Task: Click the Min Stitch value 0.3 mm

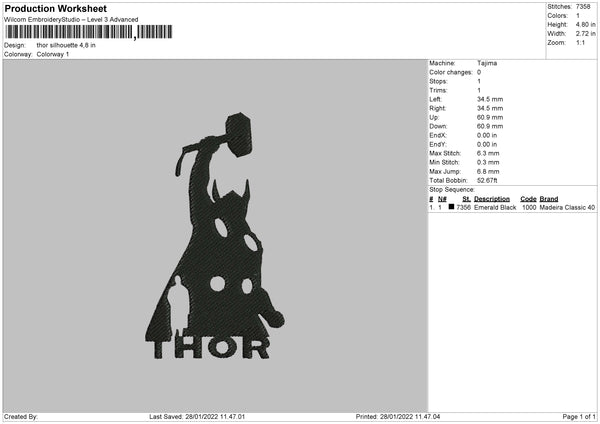Action: (488, 162)
